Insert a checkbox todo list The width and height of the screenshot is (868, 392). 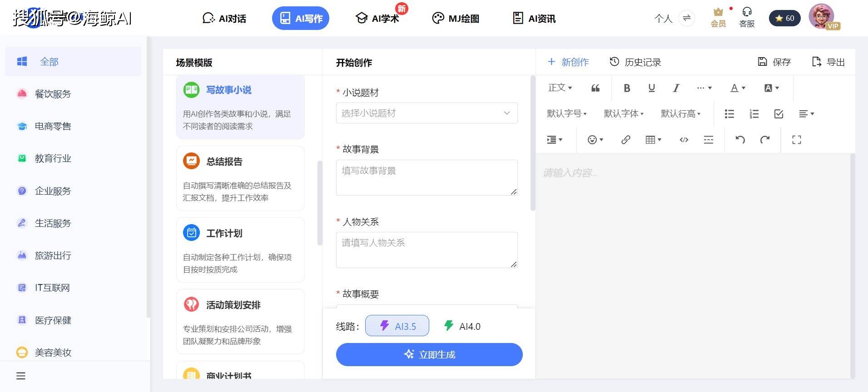779,114
